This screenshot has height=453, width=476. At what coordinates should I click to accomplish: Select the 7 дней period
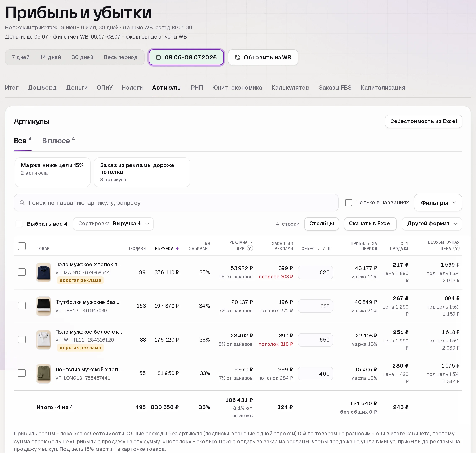[21, 58]
